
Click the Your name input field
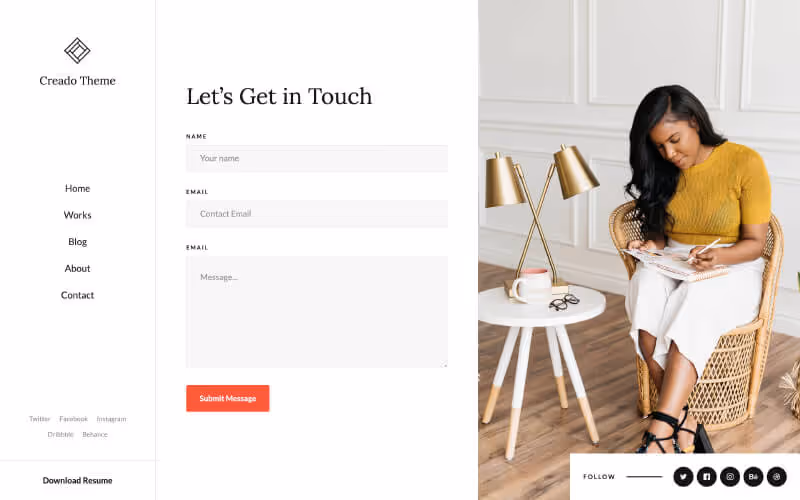tap(317, 158)
